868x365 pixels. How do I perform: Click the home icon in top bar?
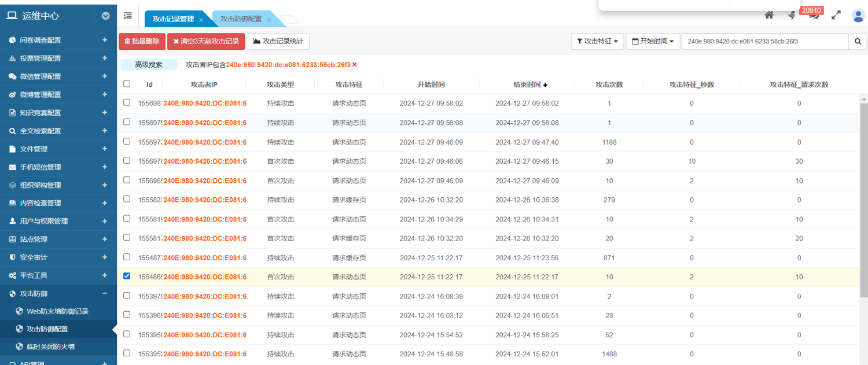tap(769, 16)
